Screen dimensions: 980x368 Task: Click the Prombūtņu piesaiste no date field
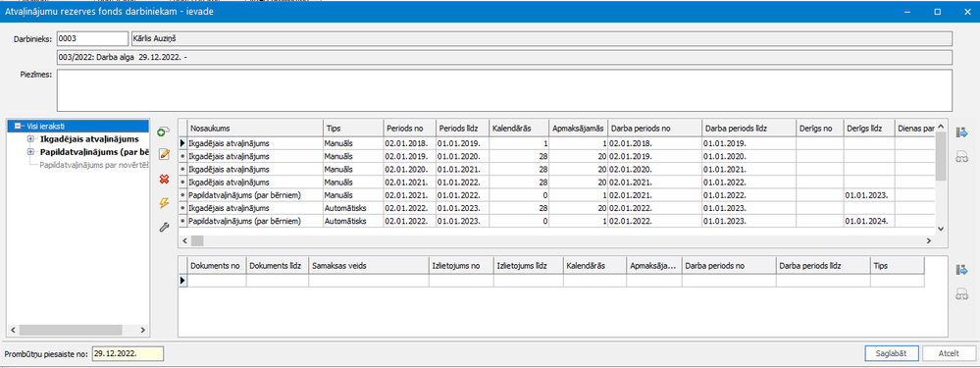pos(128,353)
